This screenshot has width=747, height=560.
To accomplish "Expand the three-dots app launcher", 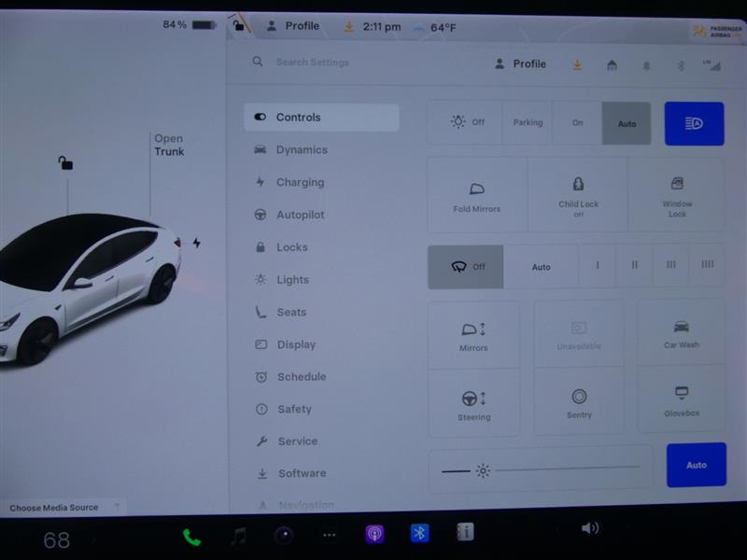I will click(329, 536).
